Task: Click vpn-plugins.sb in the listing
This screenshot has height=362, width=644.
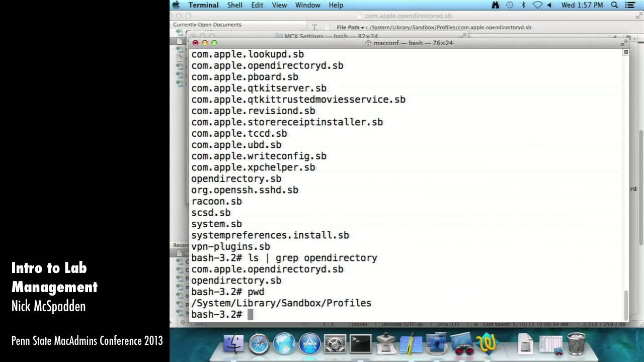Action: pyautogui.click(x=230, y=246)
